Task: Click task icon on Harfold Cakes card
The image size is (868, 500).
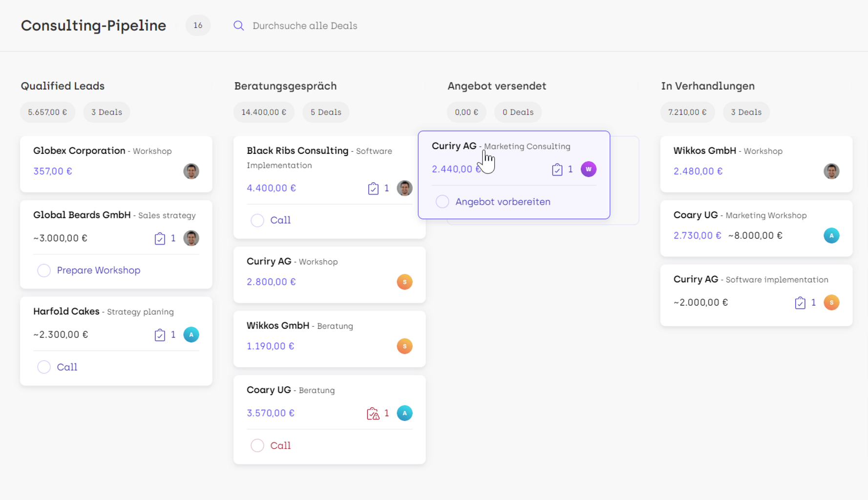Action: (x=160, y=335)
